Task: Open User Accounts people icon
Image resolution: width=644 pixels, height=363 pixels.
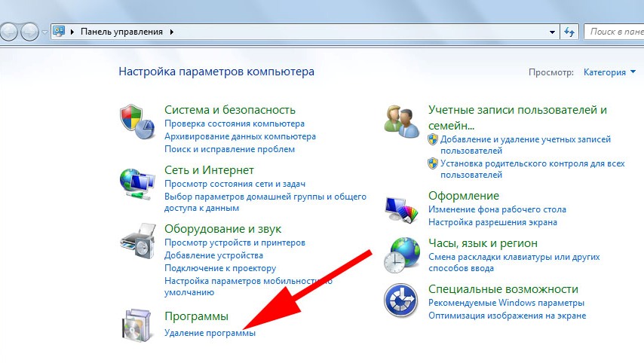Action: [402, 121]
